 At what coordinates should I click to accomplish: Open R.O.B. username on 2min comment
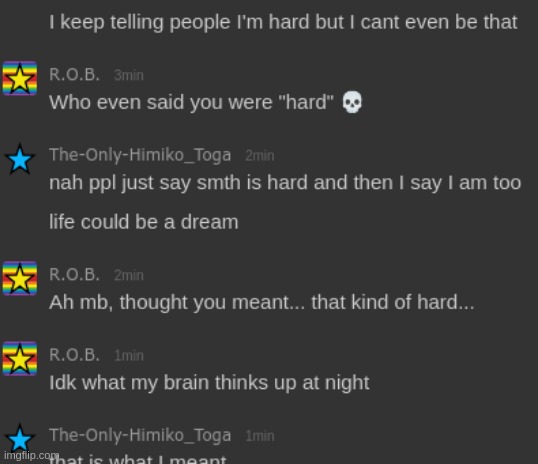(74, 275)
